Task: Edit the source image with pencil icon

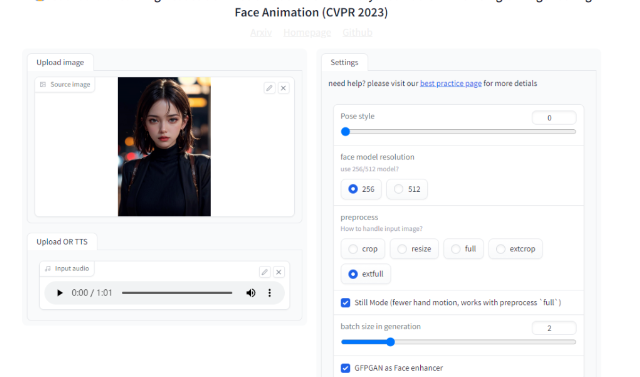Action: click(269, 88)
